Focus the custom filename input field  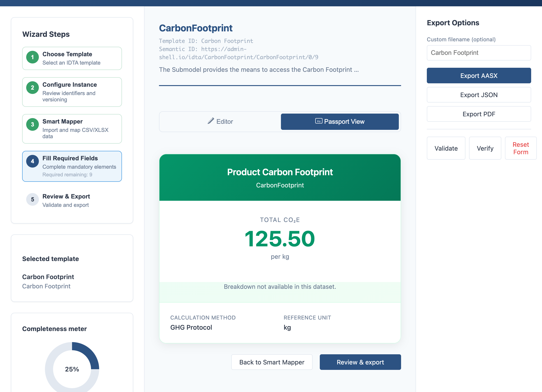tap(479, 53)
